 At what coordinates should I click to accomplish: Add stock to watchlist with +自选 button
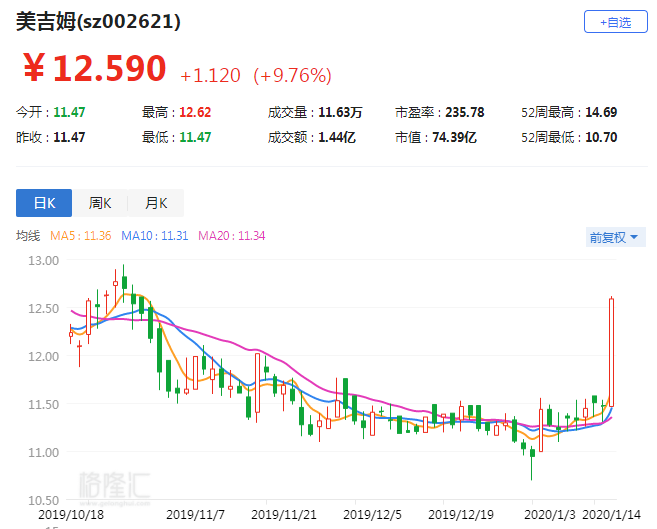[616, 22]
